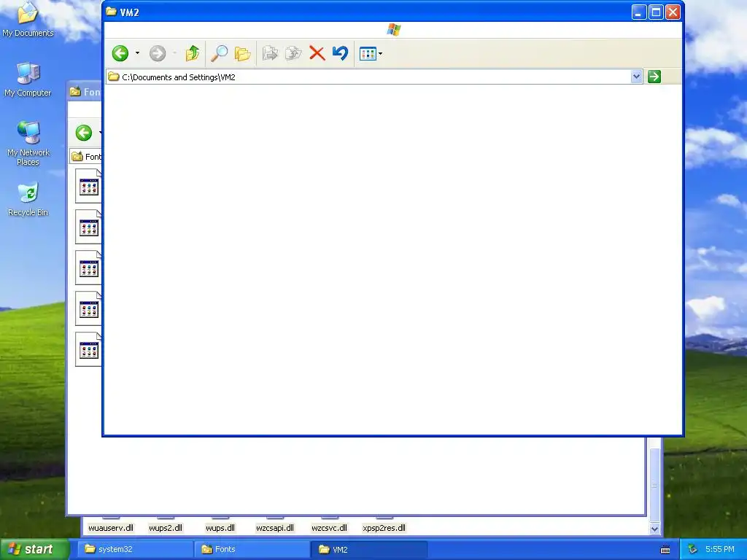This screenshot has height=560, width=747.
Task: Expand the VM2 address bar dropdown
Action: [636, 77]
